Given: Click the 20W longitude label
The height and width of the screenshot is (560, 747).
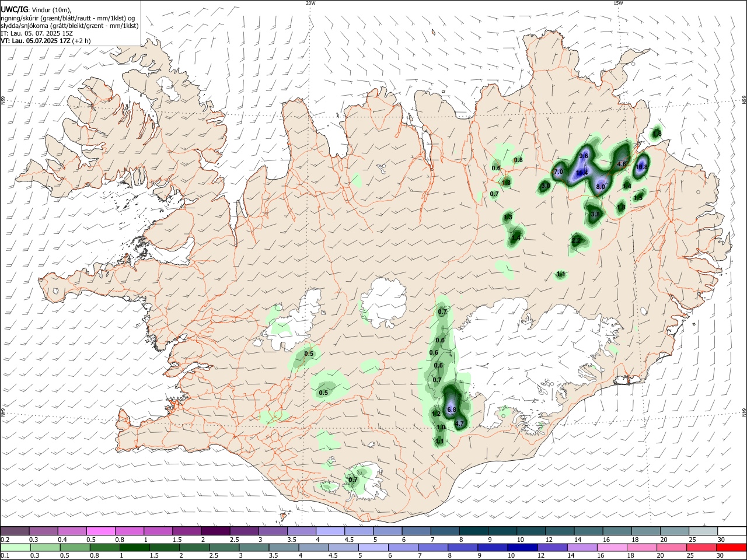Looking at the screenshot, I should point(310,3).
